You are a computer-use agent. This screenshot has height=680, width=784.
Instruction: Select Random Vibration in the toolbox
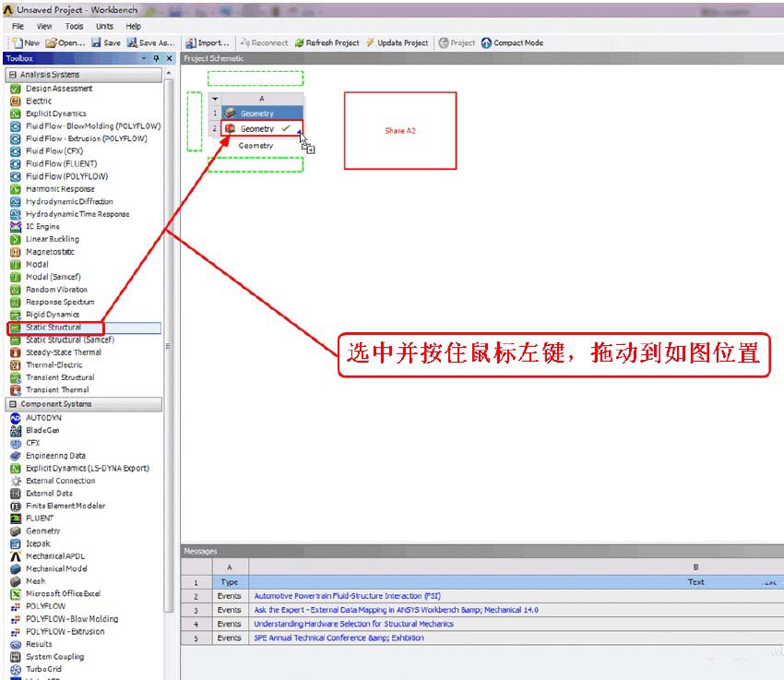[56, 290]
